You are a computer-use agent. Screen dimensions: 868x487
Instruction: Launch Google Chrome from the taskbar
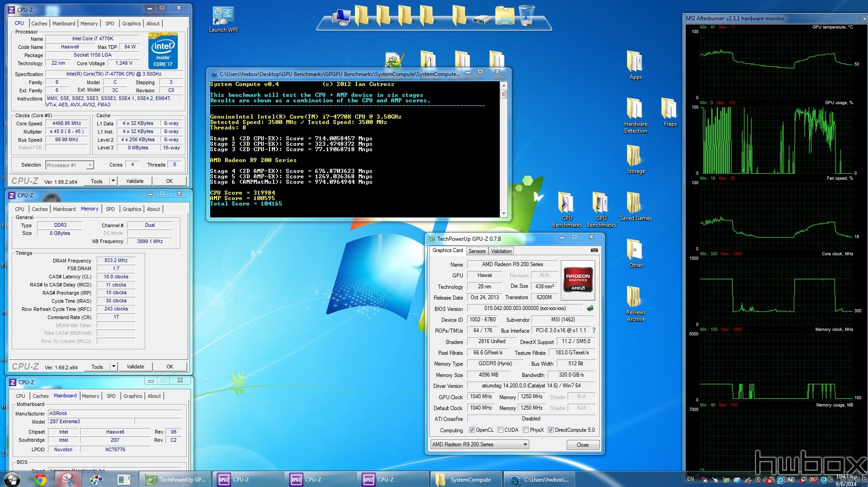tap(40, 480)
